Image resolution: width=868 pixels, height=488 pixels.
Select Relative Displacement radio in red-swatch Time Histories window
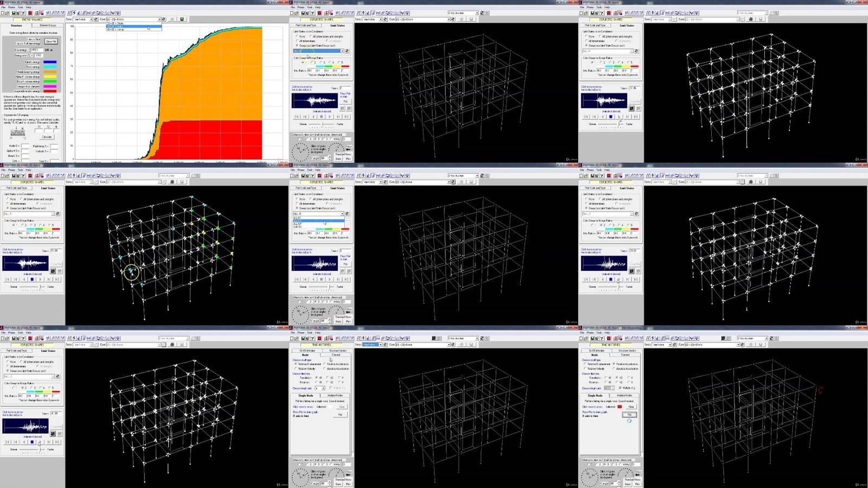585,364
